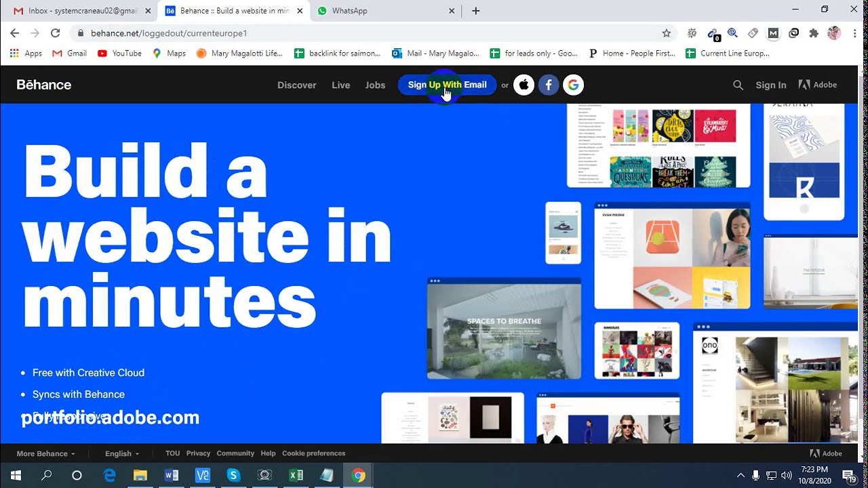
Task: Open Home - People First bookmark
Action: click(x=632, y=53)
